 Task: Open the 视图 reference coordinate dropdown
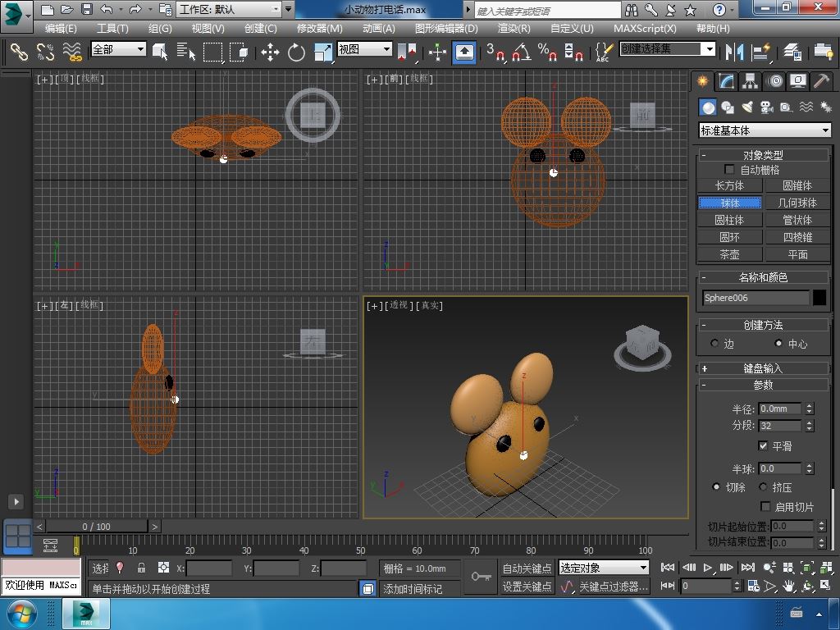coord(365,49)
